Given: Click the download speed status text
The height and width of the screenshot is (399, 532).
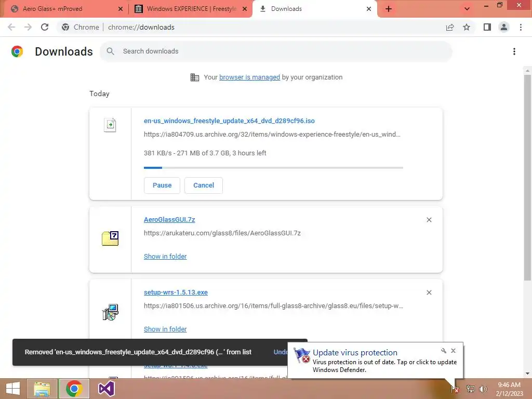Looking at the screenshot, I should pos(205,153).
